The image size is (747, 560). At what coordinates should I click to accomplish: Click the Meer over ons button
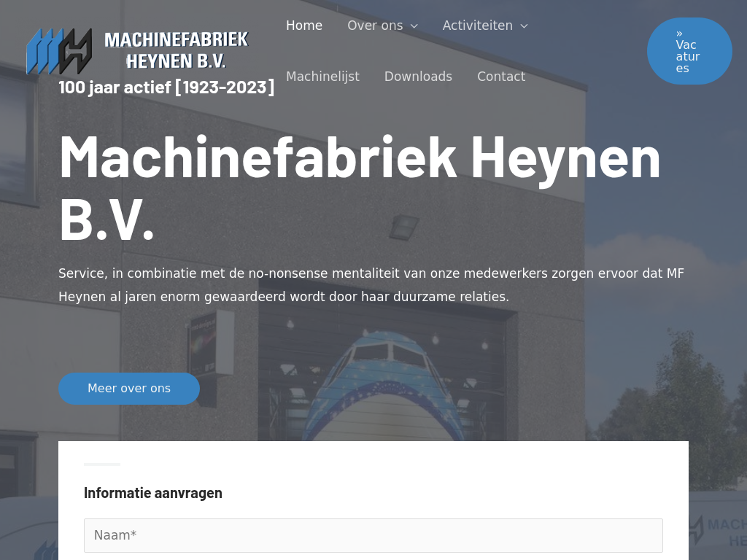coord(129,389)
